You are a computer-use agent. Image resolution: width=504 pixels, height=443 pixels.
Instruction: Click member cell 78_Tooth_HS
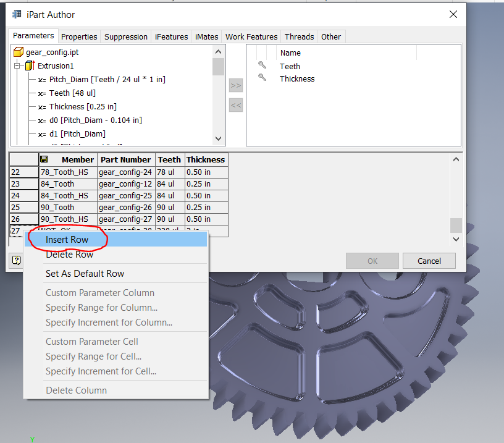[68, 172]
